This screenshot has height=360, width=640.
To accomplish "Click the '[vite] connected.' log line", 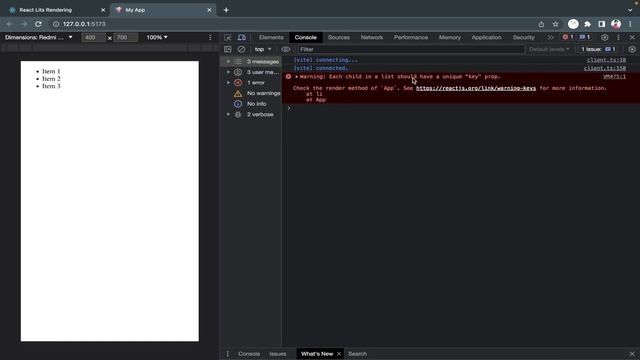I will 320,68.
